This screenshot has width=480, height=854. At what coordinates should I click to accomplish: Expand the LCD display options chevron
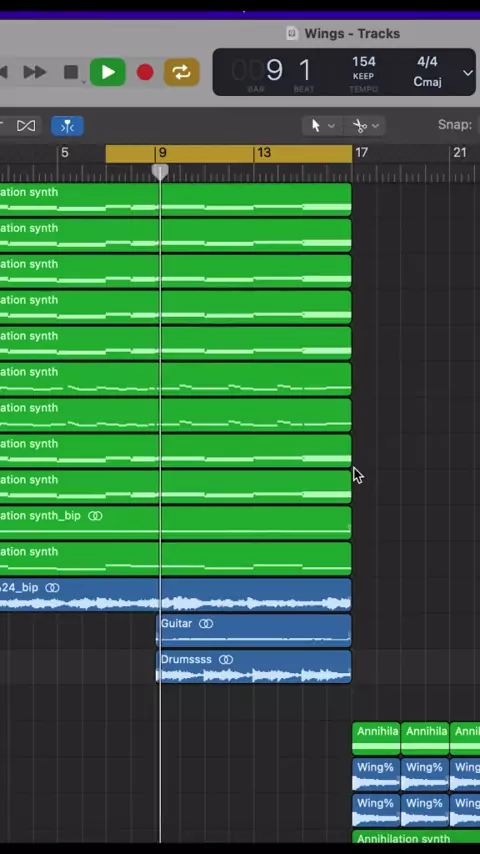(x=467, y=72)
